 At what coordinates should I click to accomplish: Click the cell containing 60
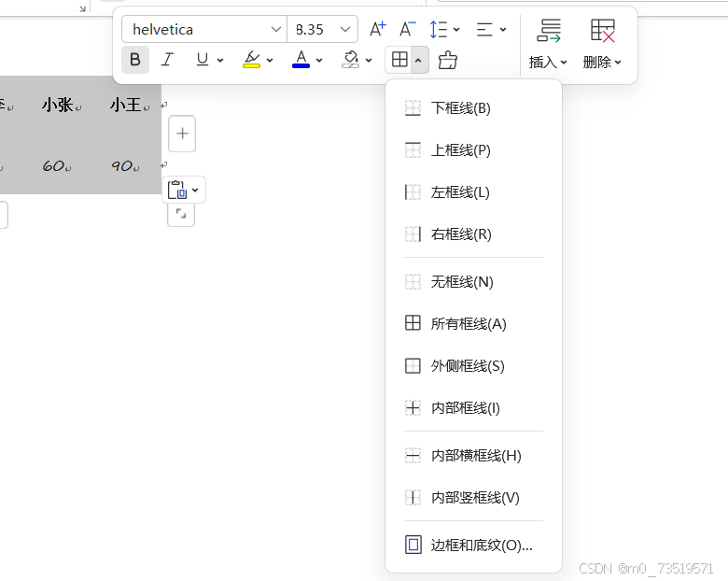(53, 165)
